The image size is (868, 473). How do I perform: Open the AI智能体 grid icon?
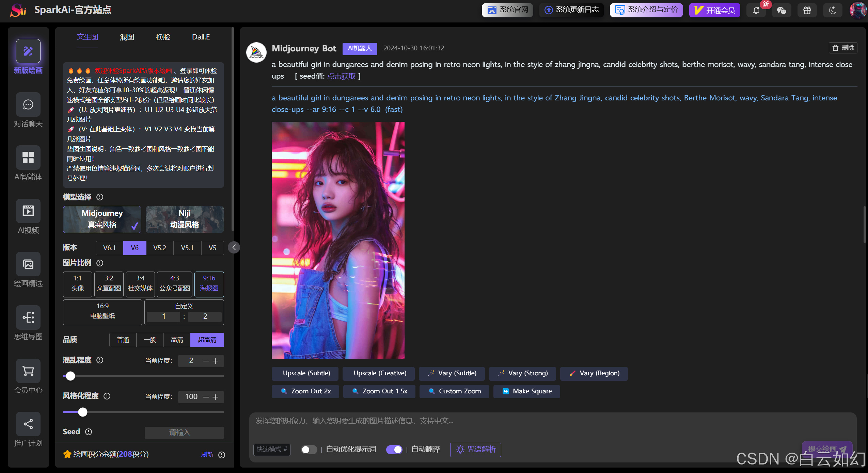point(28,158)
